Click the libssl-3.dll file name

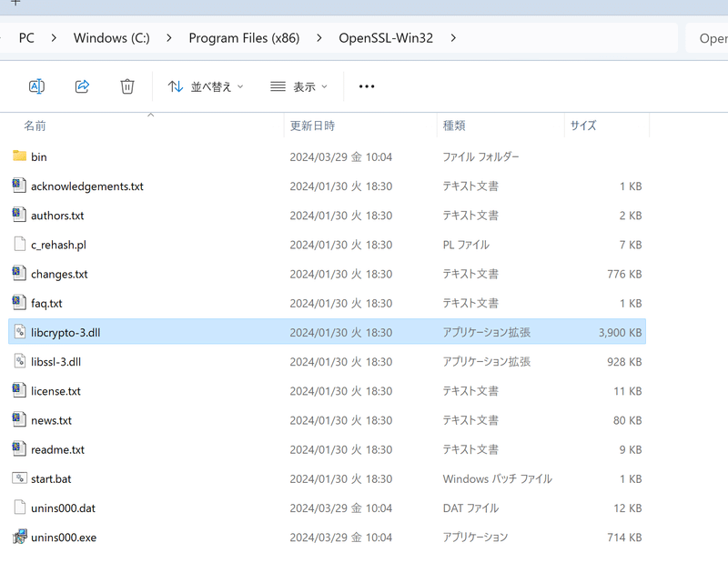pyautogui.click(x=56, y=362)
